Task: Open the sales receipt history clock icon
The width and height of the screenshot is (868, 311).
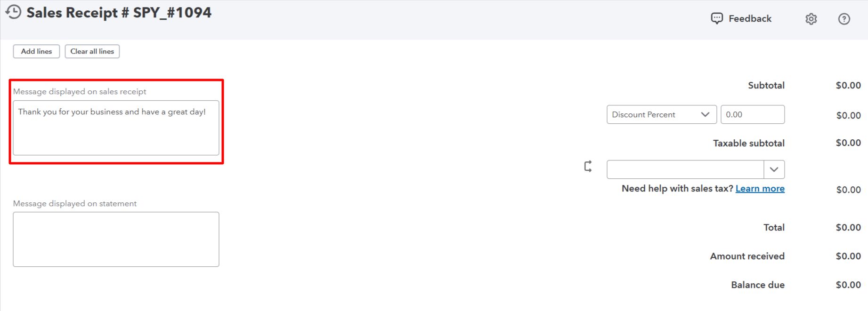Action: (14, 12)
